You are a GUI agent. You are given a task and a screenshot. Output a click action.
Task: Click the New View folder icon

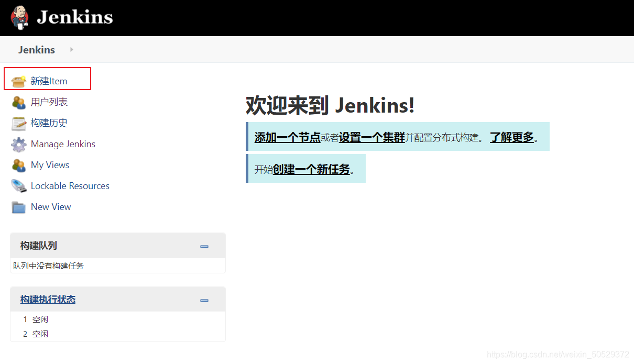(x=19, y=207)
